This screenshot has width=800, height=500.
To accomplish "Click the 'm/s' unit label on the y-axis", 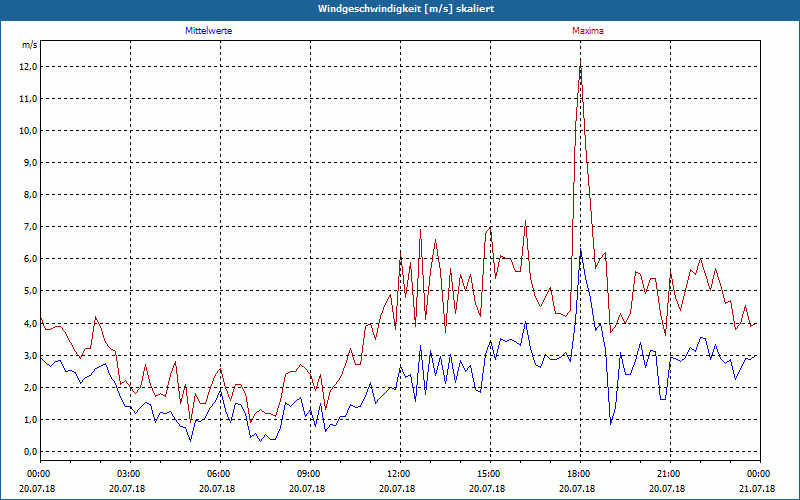I will pyautogui.click(x=30, y=45).
